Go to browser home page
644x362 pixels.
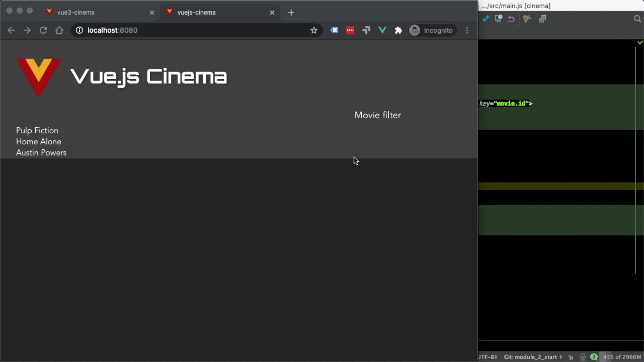[59, 31]
